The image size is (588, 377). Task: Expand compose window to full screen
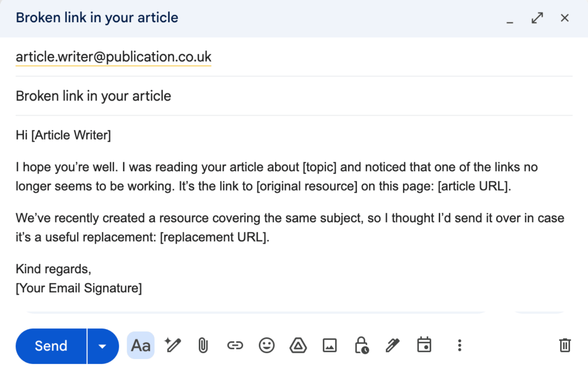point(537,18)
